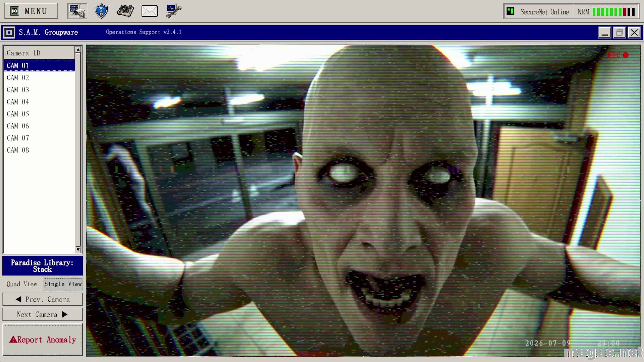Click the Report Anomaly button
Screen dimensions: 644x362
(x=43, y=340)
